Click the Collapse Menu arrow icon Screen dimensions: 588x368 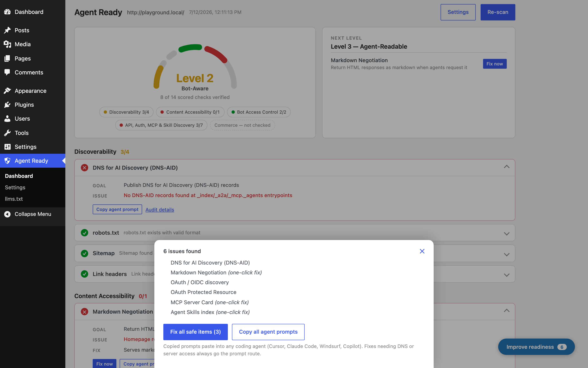7,214
